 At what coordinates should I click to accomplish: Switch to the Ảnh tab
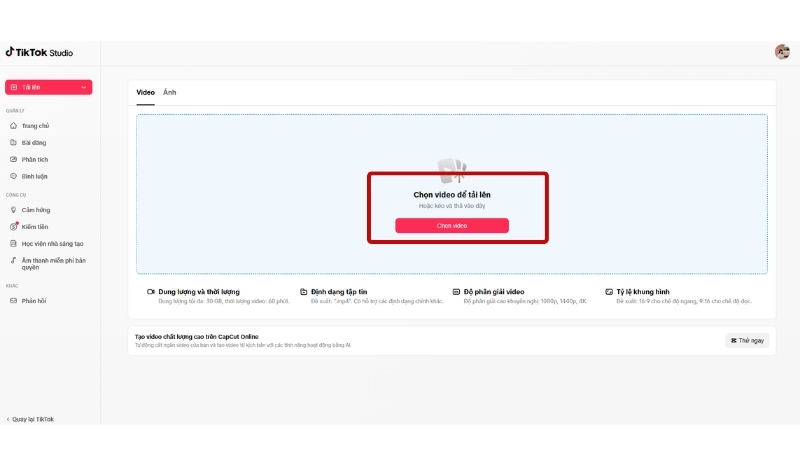tap(169, 92)
